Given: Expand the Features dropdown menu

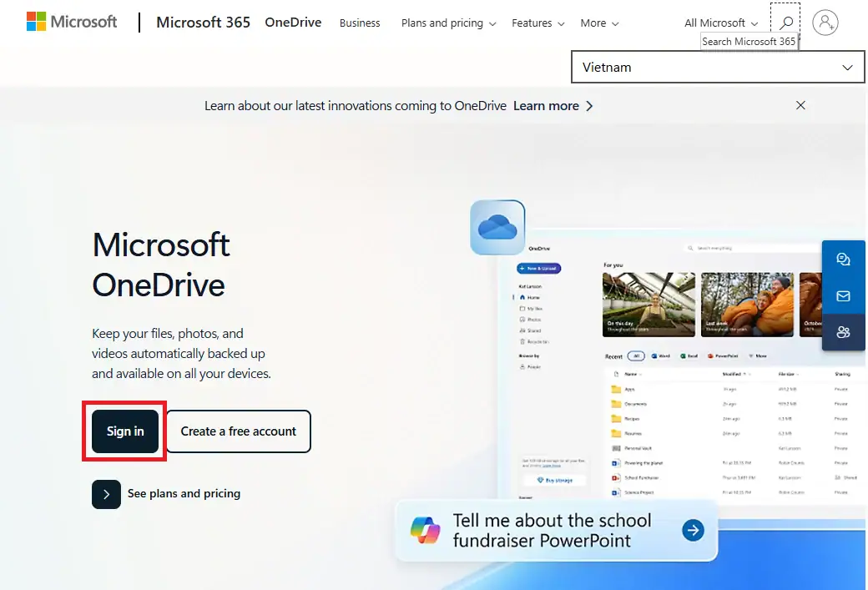Looking at the screenshot, I should tap(537, 23).
